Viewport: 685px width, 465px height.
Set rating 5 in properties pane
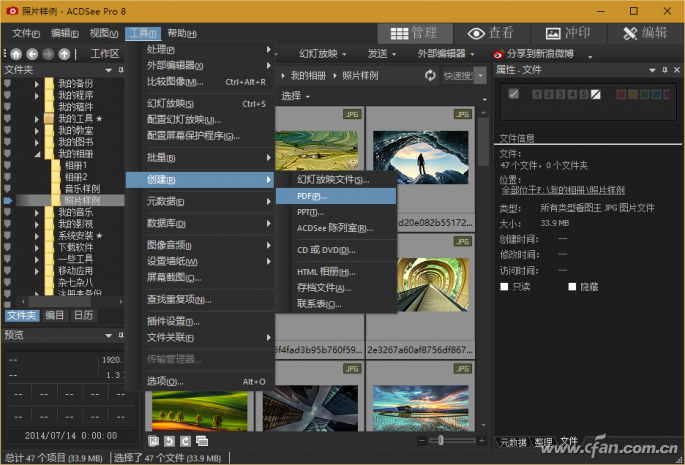click(x=584, y=94)
